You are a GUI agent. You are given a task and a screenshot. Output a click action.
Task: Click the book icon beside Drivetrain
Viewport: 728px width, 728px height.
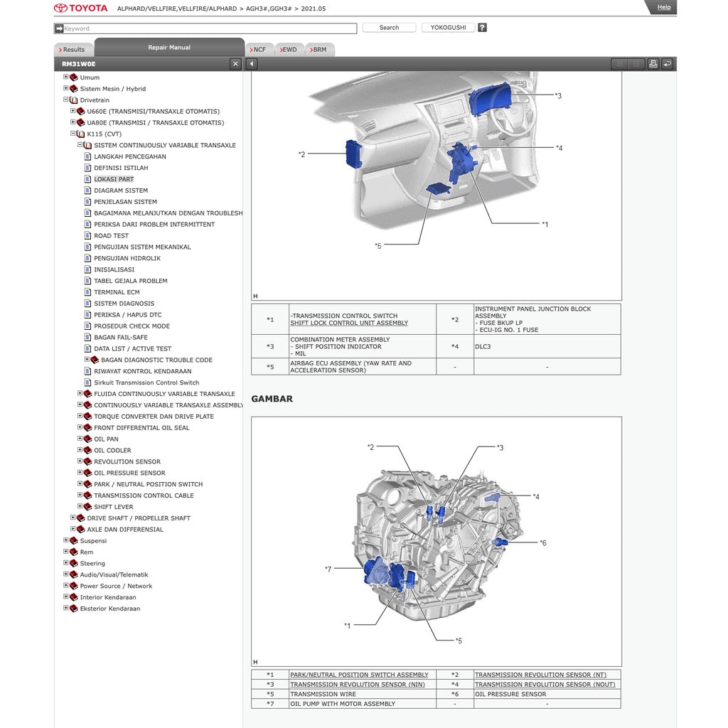tap(73, 100)
